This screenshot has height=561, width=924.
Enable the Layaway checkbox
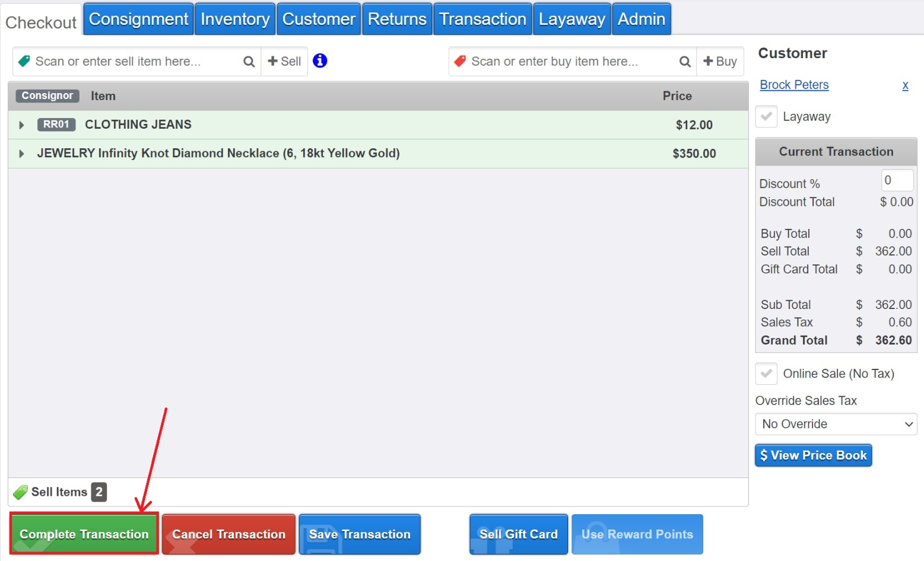coord(766,117)
